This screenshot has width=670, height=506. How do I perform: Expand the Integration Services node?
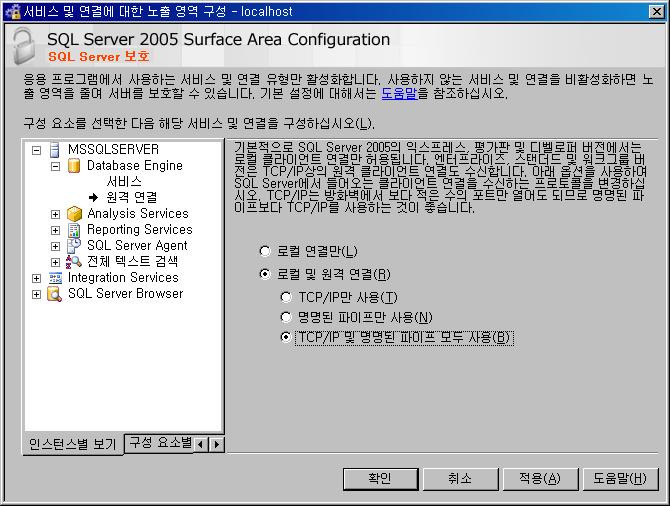point(37,279)
